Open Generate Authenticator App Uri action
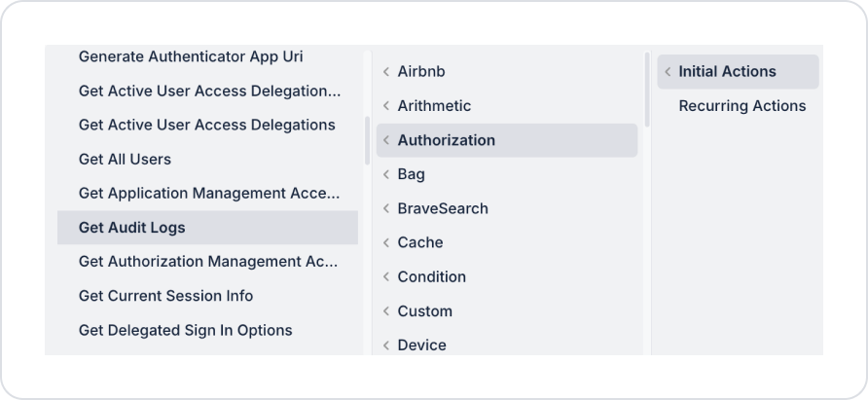Screen dimensions: 868x400 [207, 56]
